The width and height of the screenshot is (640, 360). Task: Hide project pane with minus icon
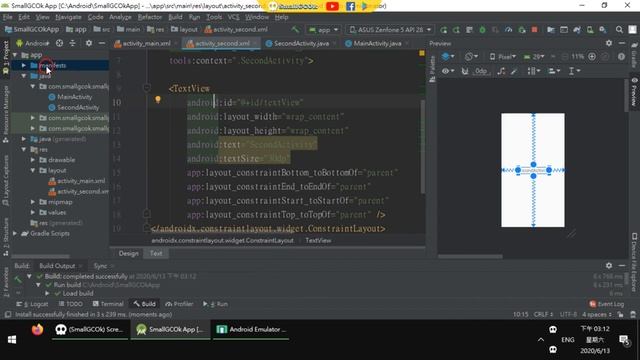(x=102, y=43)
